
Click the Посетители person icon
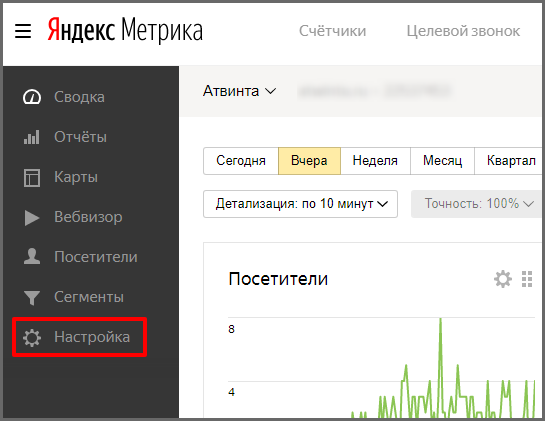(32, 257)
